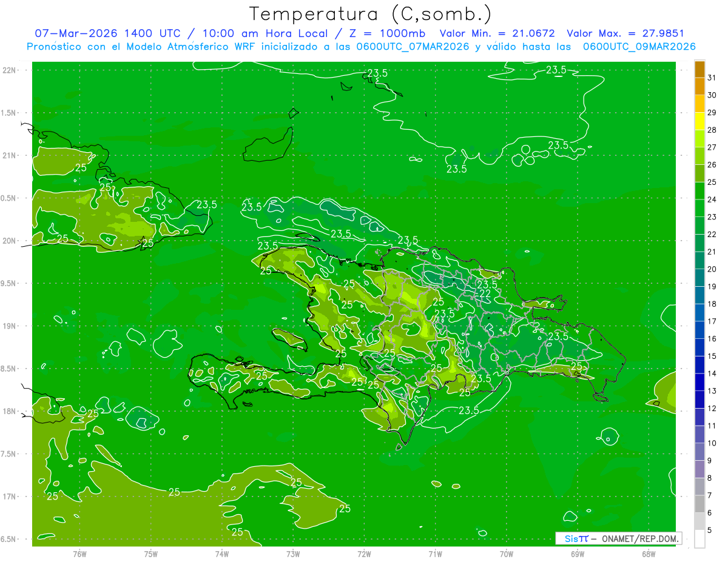
Task: Click the color scale label 31
Action: (712, 78)
